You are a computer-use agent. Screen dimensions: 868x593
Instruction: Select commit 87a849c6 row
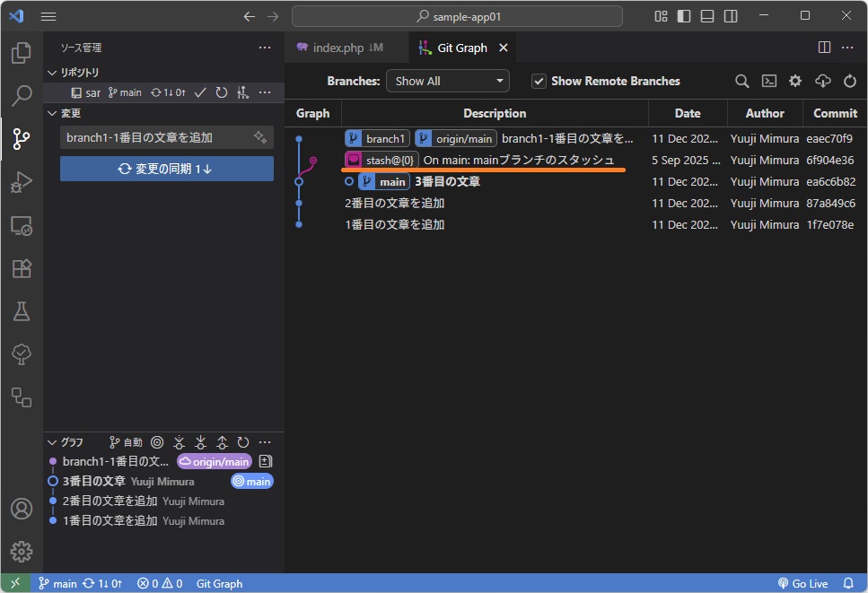[x=575, y=203]
